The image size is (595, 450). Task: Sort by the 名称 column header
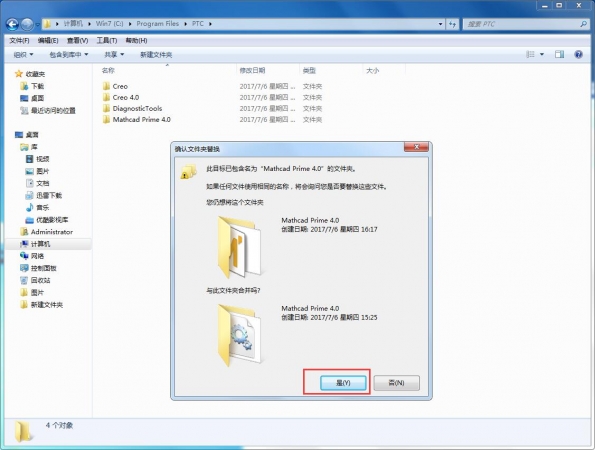point(108,70)
